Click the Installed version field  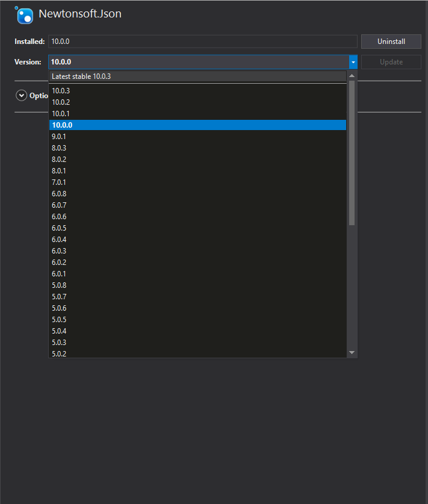tap(203, 42)
